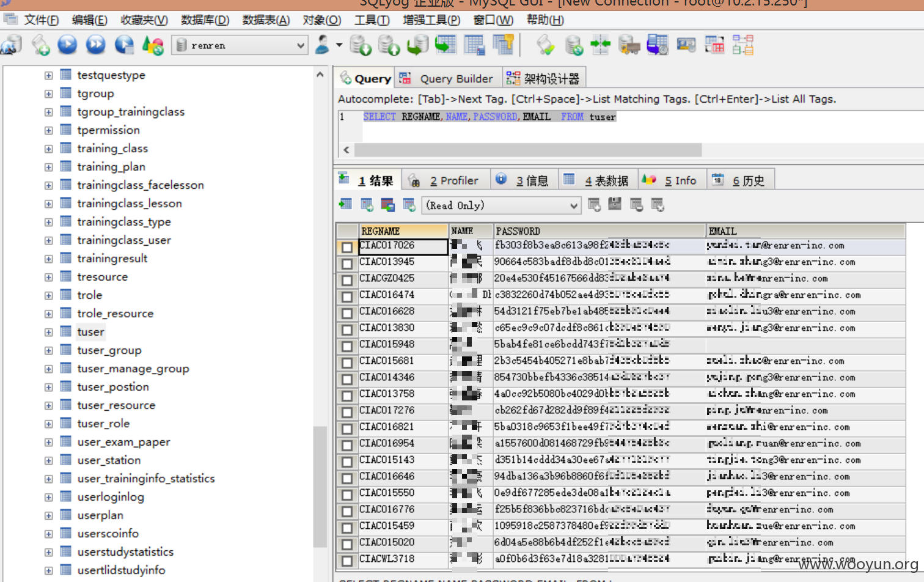Switch to the 架构设计器 tab
This screenshot has height=582, width=924.
(x=544, y=78)
